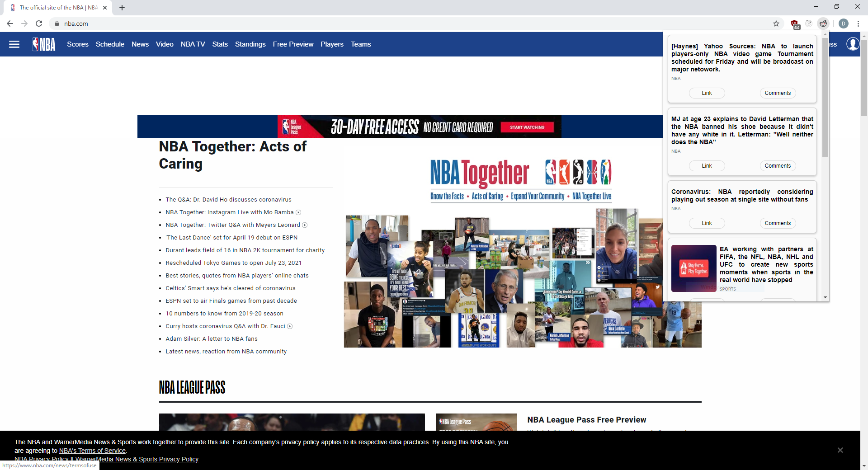Open NBA's Terms of Service link
The height and width of the screenshot is (470, 868).
coord(92,451)
